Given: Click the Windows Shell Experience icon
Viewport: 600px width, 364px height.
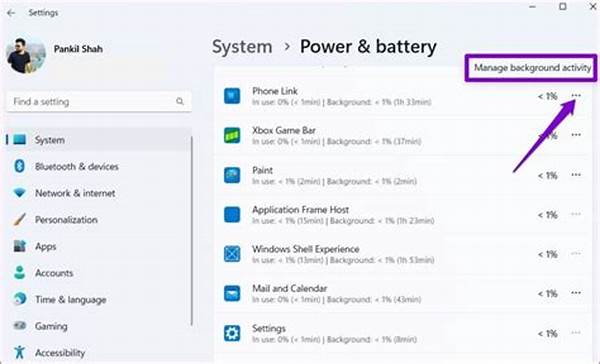Looking at the screenshot, I should (232, 254).
